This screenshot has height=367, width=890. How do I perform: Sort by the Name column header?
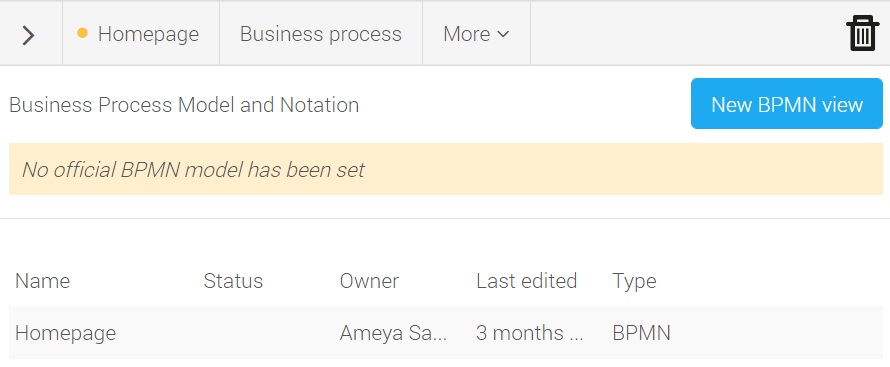point(43,281)
